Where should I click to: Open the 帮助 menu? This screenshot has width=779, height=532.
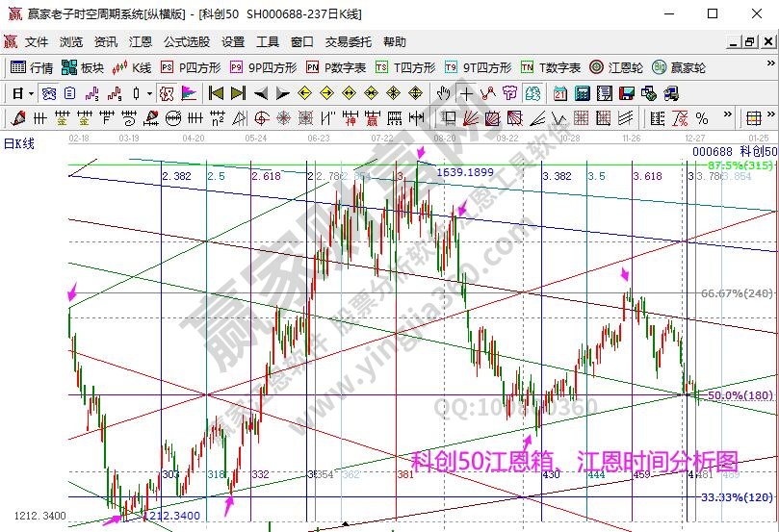click(x=395, y=42)
